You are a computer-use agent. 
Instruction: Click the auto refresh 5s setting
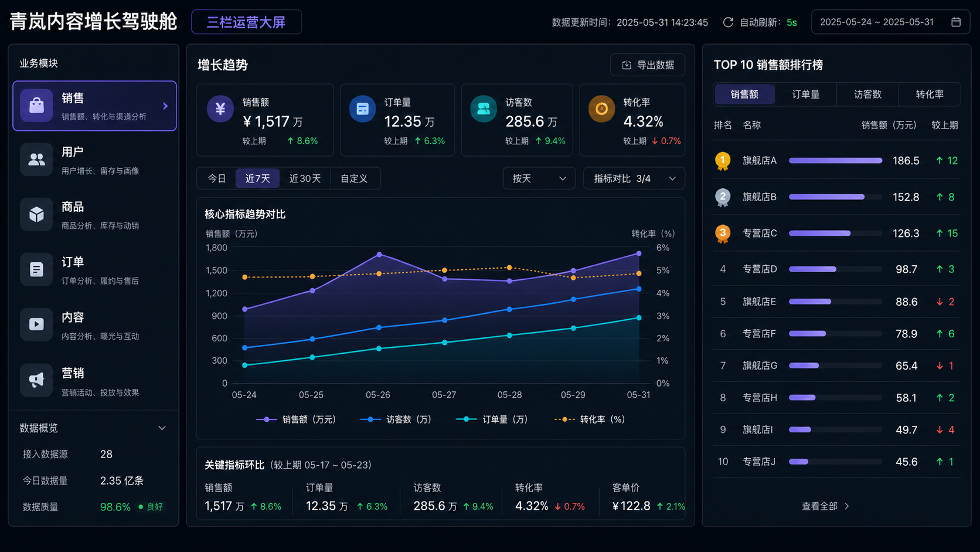coord(768,22)
